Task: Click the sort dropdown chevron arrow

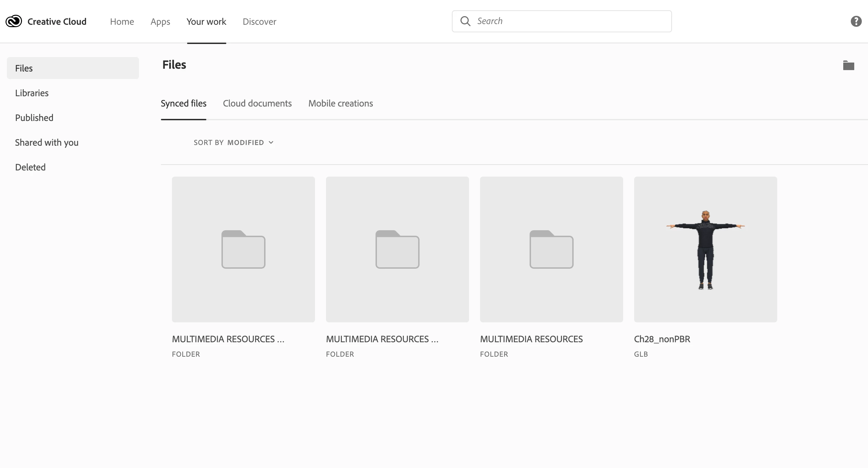Action: pos(271,143)
